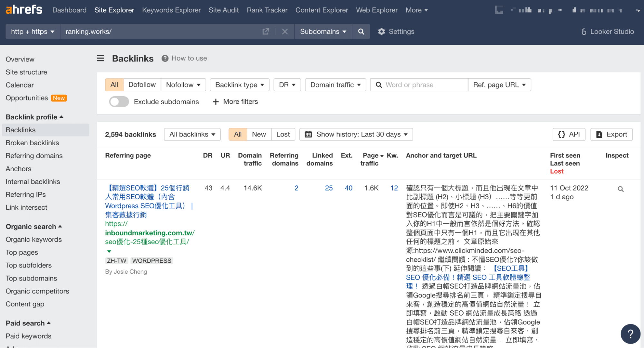This screenshot has height=348, width=644.
Task: Toggle Exclude subdomains switch
Action: 119,102
